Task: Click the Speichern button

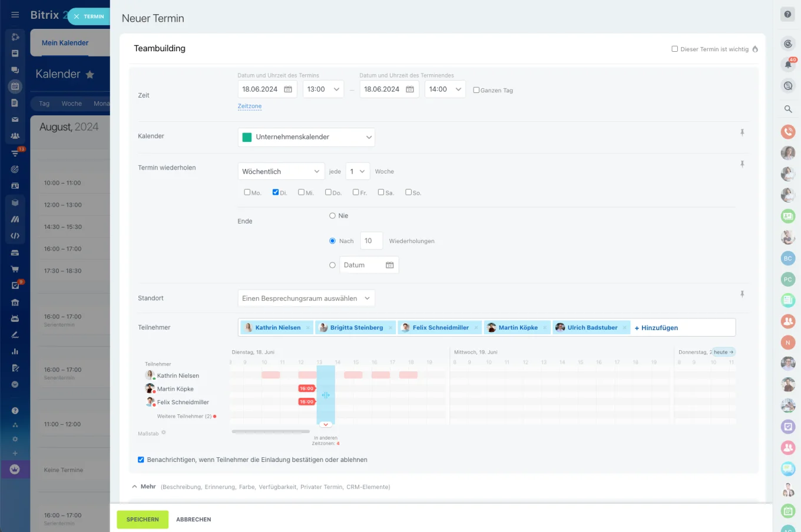Action: [x=143, y=520]
